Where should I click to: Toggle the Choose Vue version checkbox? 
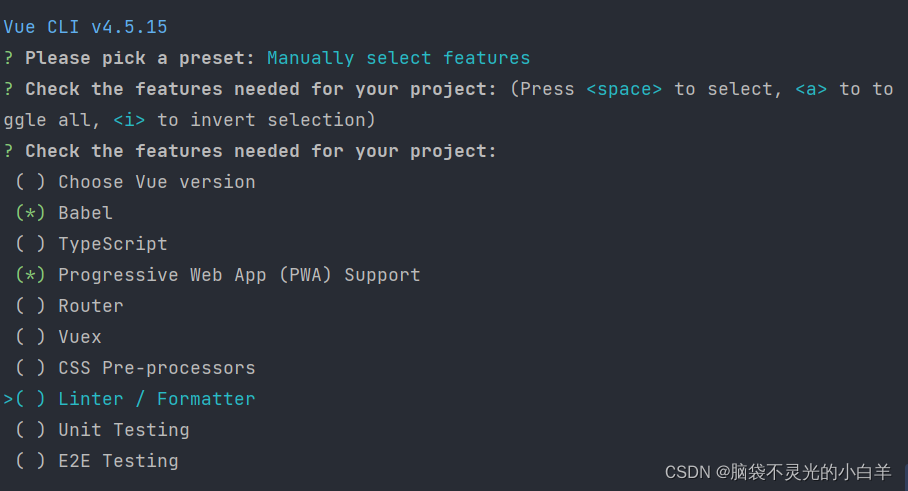[x=30, y=182]
